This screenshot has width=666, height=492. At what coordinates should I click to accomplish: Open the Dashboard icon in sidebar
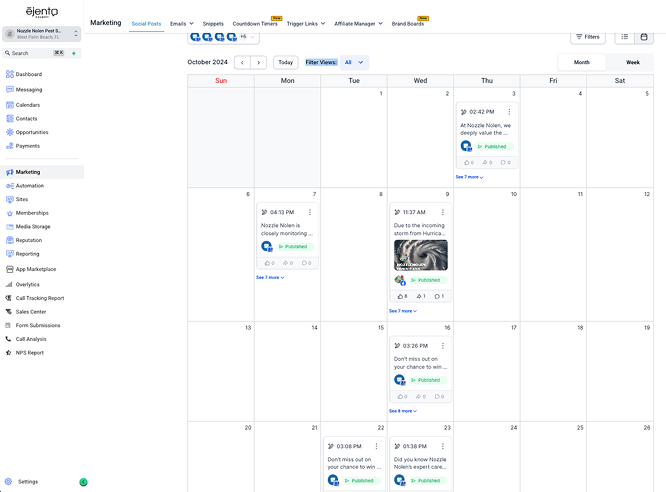point(10,74)
